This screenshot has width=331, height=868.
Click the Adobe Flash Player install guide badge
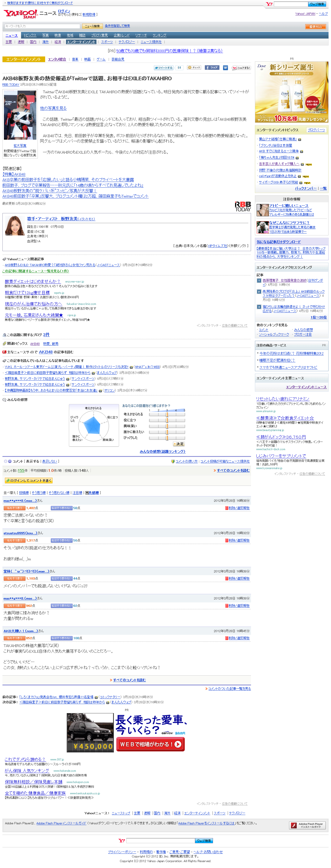coord(307,825)
